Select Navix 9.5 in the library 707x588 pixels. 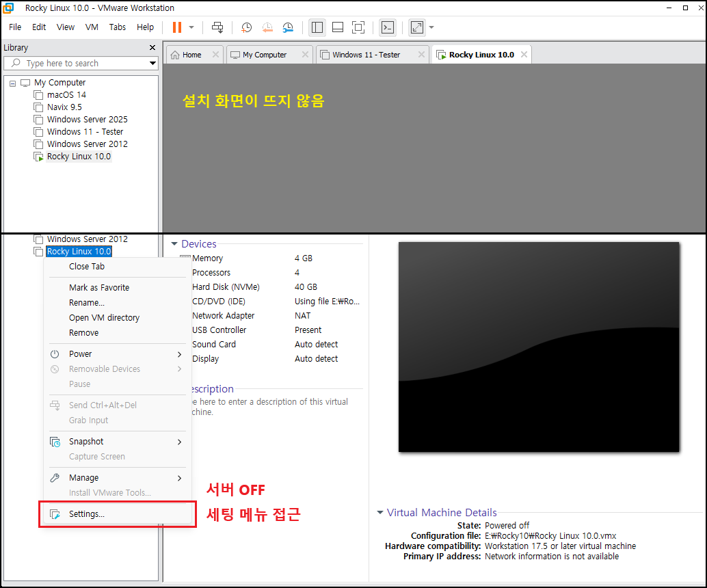(64, 107)
